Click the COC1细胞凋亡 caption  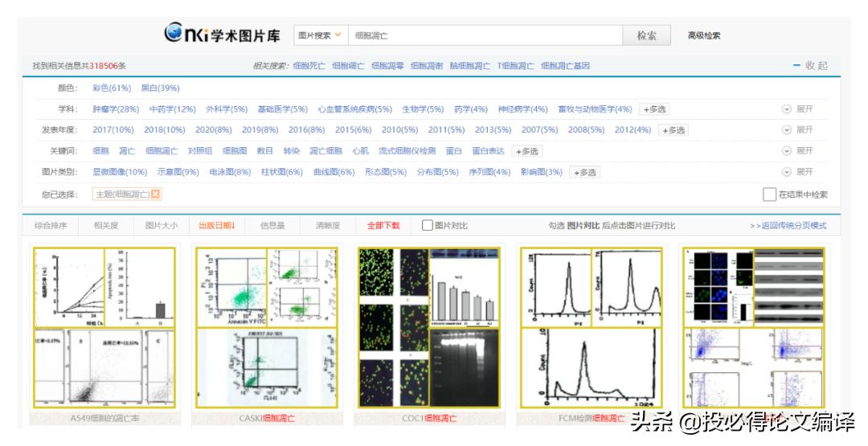coord(429,419)
